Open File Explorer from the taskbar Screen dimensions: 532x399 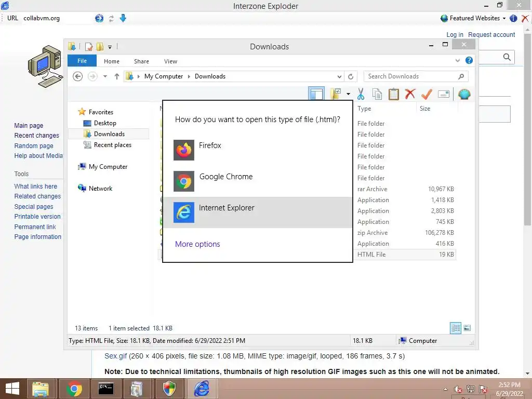(x=41, y=389)
